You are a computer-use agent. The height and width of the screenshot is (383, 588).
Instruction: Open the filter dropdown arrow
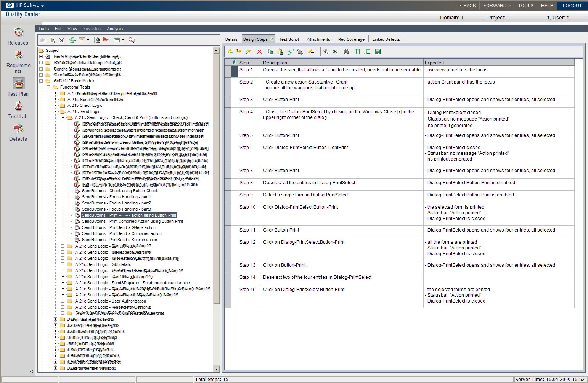(88, 40)
